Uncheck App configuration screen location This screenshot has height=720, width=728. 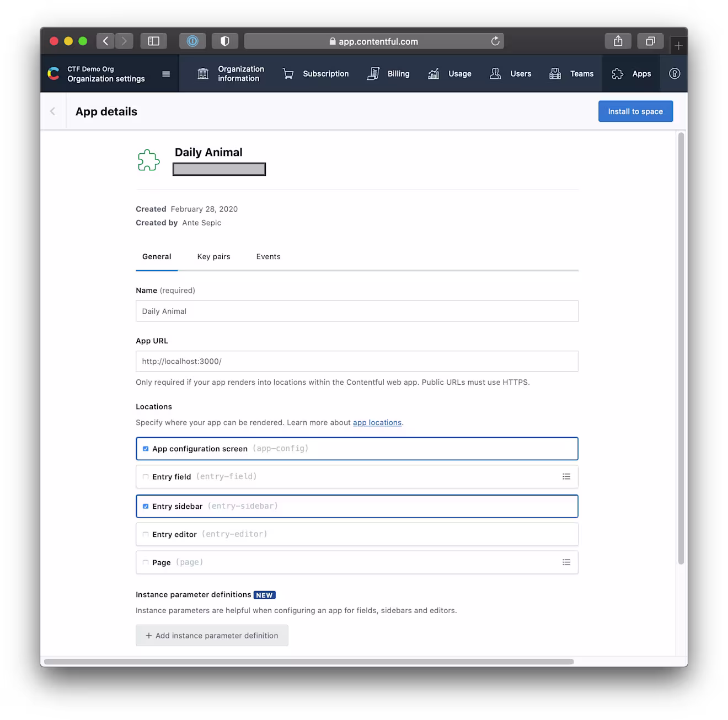point(146,449)
